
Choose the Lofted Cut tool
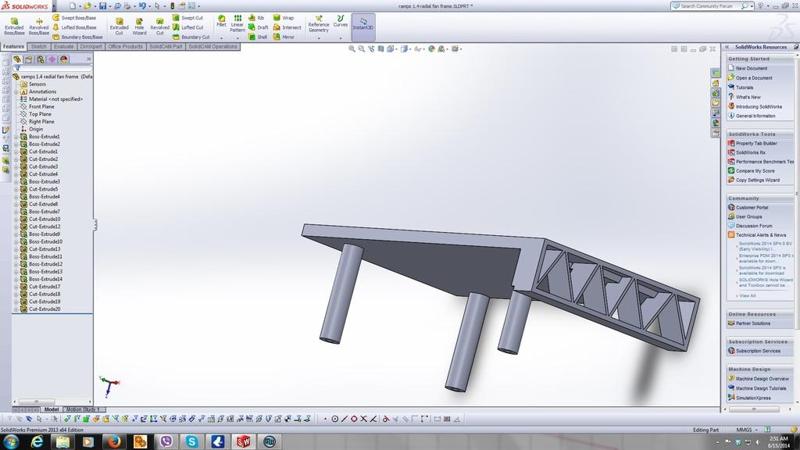tap(188, 28)
